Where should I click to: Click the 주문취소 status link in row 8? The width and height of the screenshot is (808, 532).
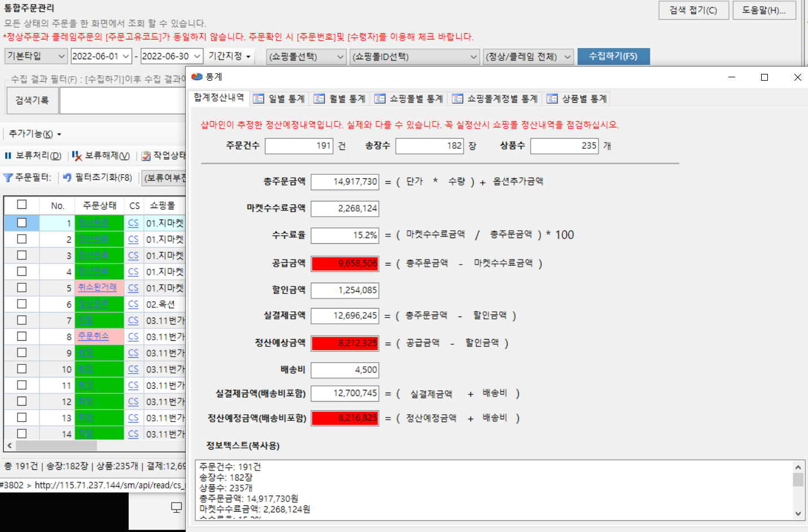tap(93, 336)
